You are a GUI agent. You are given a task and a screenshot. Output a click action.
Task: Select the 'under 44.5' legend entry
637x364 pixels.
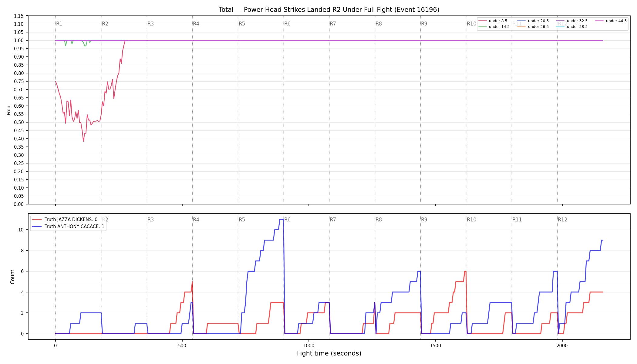611,21
